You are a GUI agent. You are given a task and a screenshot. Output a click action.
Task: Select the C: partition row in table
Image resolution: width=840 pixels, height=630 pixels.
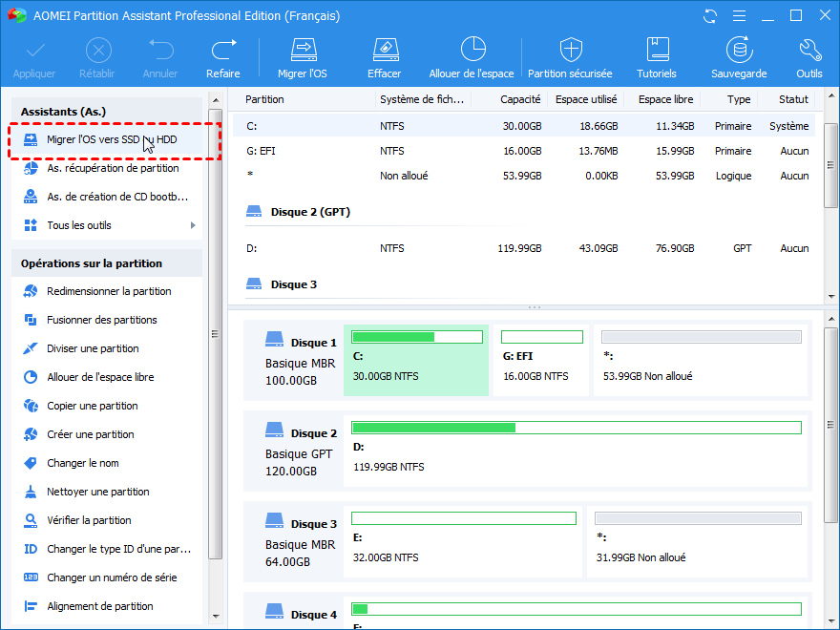click(x=524, y=126)
